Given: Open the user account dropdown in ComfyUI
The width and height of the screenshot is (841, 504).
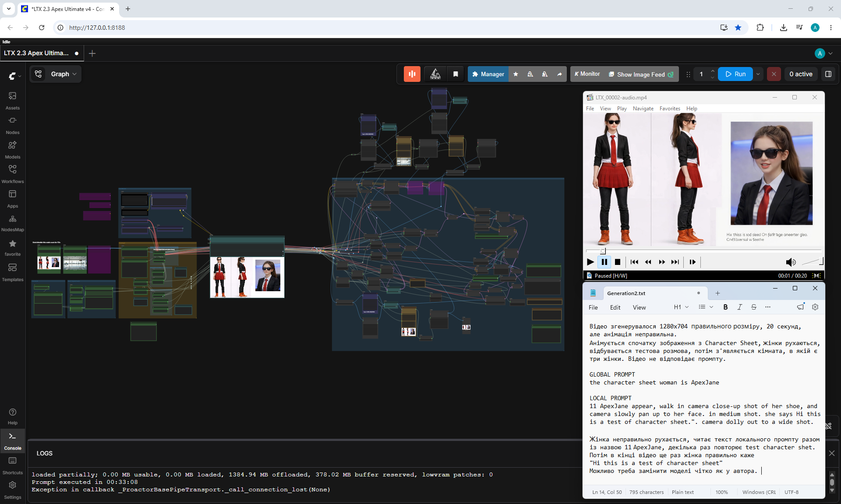Looking at the screenshot, I should pos(823,53).
